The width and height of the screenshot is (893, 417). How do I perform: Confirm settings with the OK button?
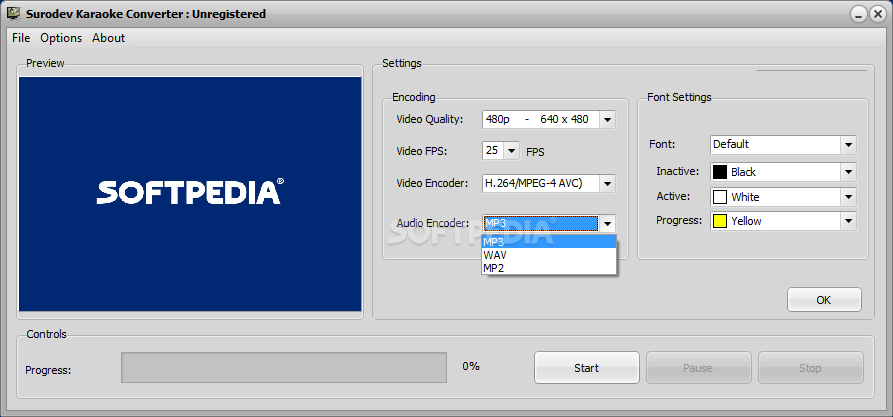point(824,300)
